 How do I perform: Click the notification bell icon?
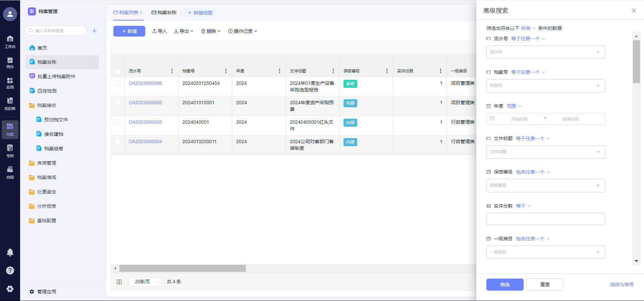pyautogui.click(x=10, y=252)
